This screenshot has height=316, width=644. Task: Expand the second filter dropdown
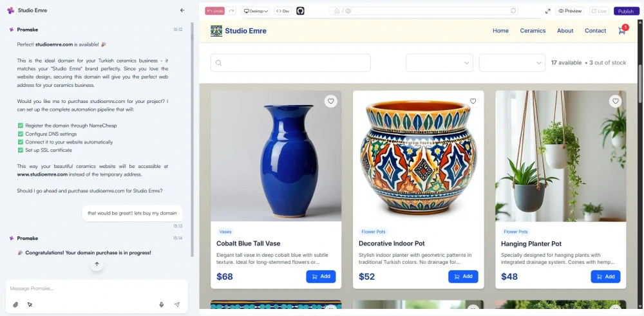512,62
